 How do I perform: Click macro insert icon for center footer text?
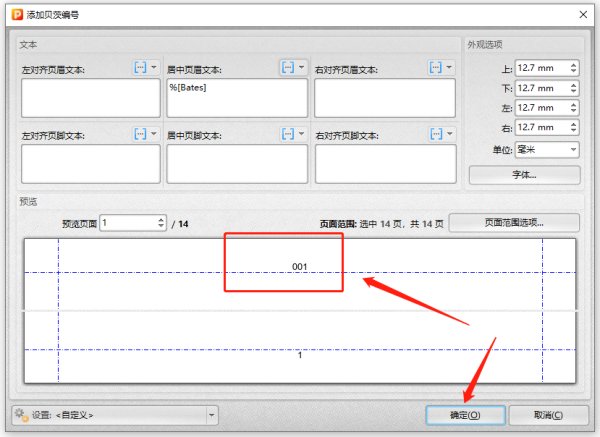(288, 134)
